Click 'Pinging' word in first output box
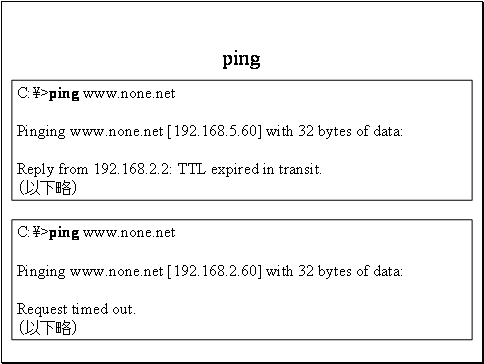This screenshot has height=364, width=484. (x=41, y=132)
